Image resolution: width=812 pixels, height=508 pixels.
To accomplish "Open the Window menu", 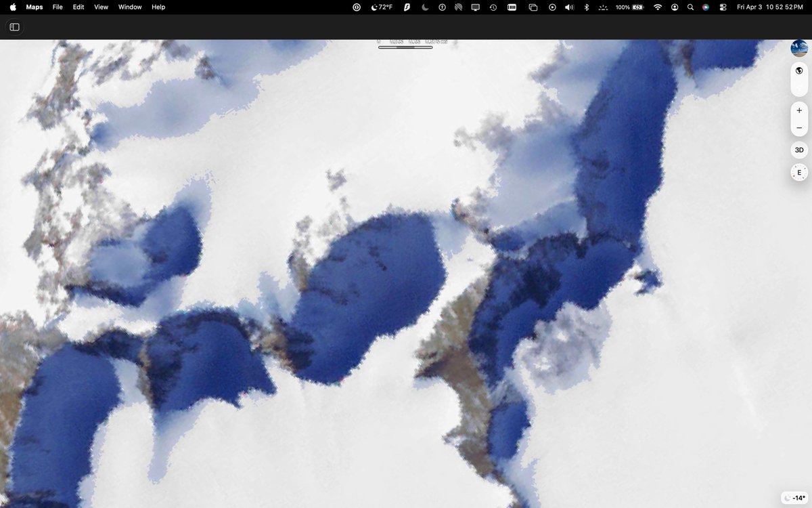I will [x=129, y=7].
